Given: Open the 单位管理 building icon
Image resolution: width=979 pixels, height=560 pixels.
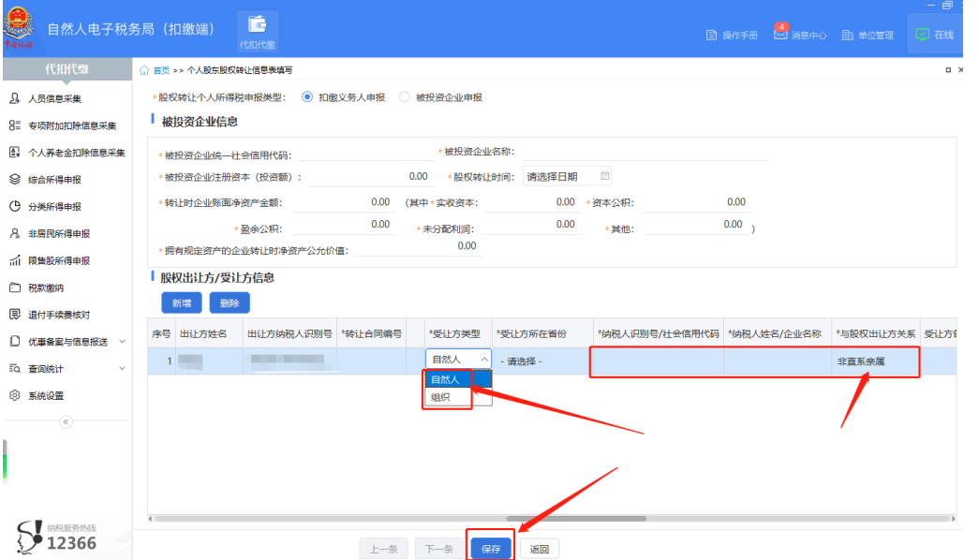Looking at the screenshot, I should (847, 35).
